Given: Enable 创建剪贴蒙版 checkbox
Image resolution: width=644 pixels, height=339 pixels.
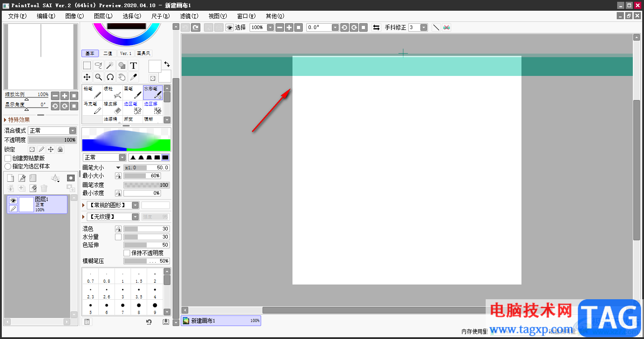Looking at the screenshot, I should click(8, 158).
